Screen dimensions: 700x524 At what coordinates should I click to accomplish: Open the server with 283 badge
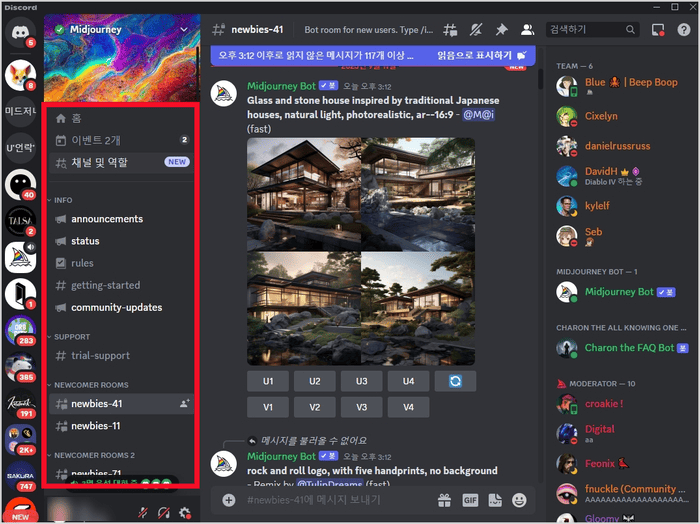click(x=20, y=331)
